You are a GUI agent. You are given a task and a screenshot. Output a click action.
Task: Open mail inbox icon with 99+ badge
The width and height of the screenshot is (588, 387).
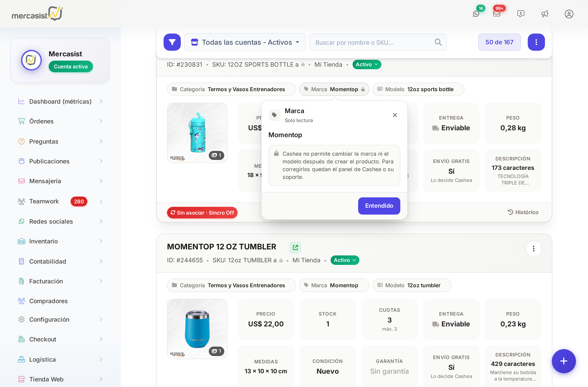[x=497, y=14]
